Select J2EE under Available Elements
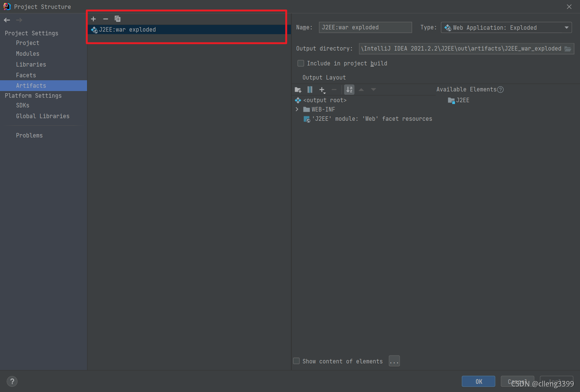Viewport: 580px width, 392px height. pyautogui.click(x=459, y=100)
